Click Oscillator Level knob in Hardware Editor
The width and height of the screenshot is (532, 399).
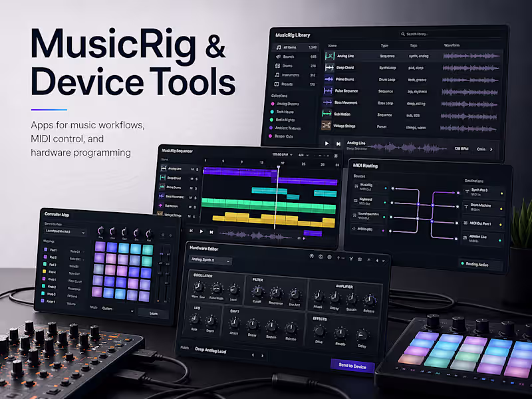pyautogui.click(x=233, y=290)
